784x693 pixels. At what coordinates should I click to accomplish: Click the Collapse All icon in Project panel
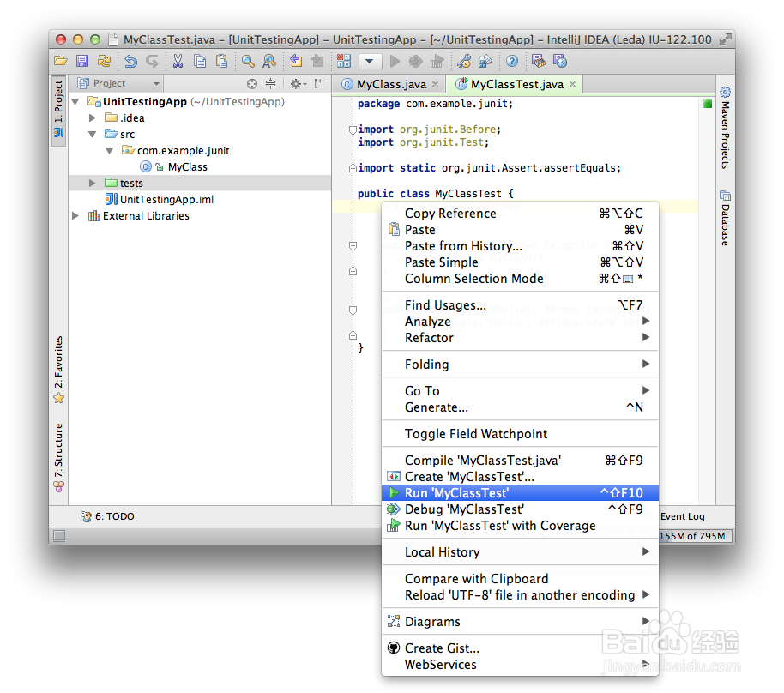[x=270, y=83]
